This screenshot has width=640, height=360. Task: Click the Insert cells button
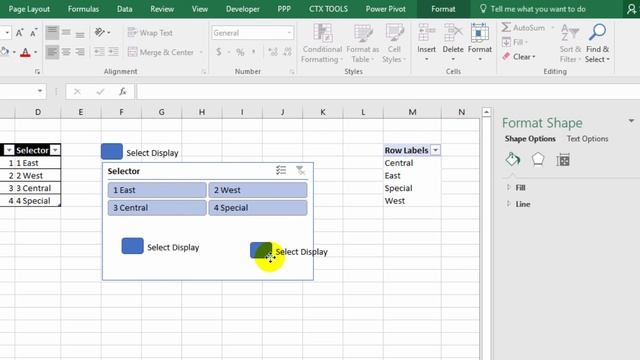click(427, 43)
